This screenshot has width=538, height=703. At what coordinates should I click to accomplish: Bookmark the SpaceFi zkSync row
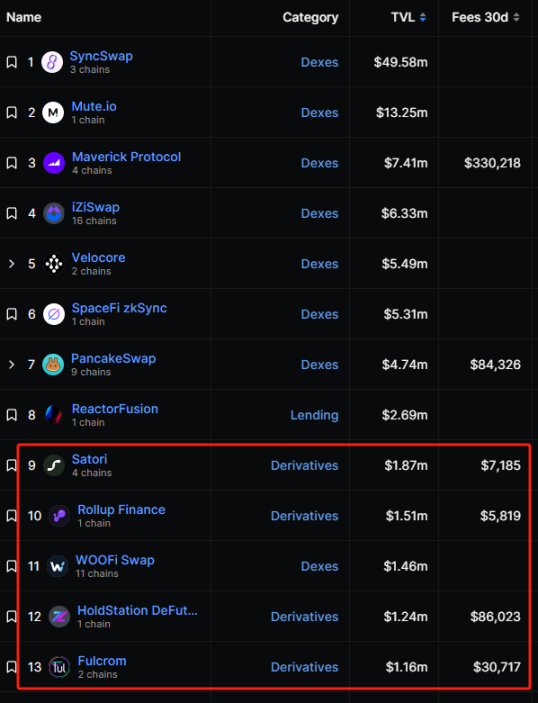pos(12,314)
